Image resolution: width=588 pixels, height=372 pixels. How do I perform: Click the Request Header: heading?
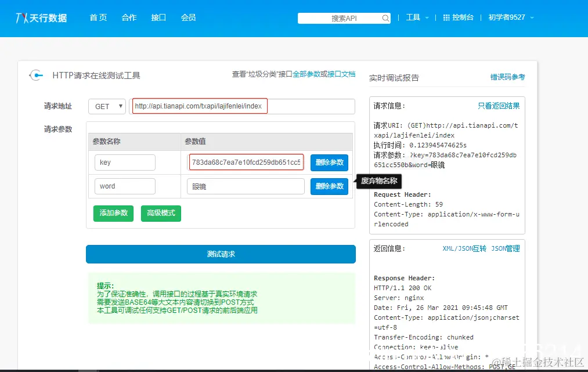pyautogui.click(x=402, y=194)
